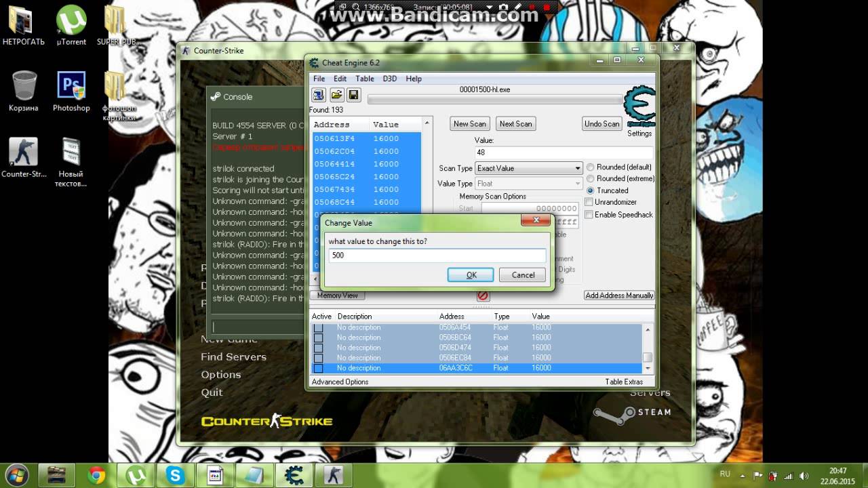Open the фотошоп картинки desktop folder
This screenshot has height=488, width=868.
click(119, 96)
